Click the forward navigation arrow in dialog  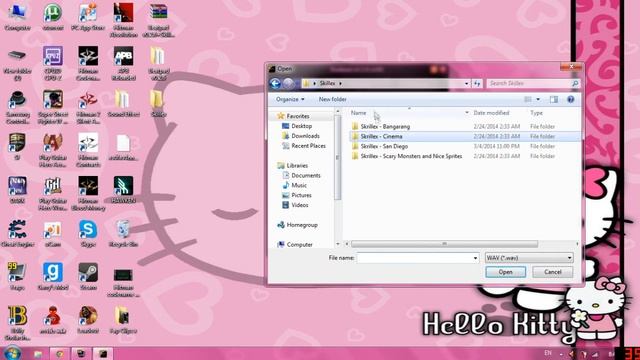coord(289,84)
